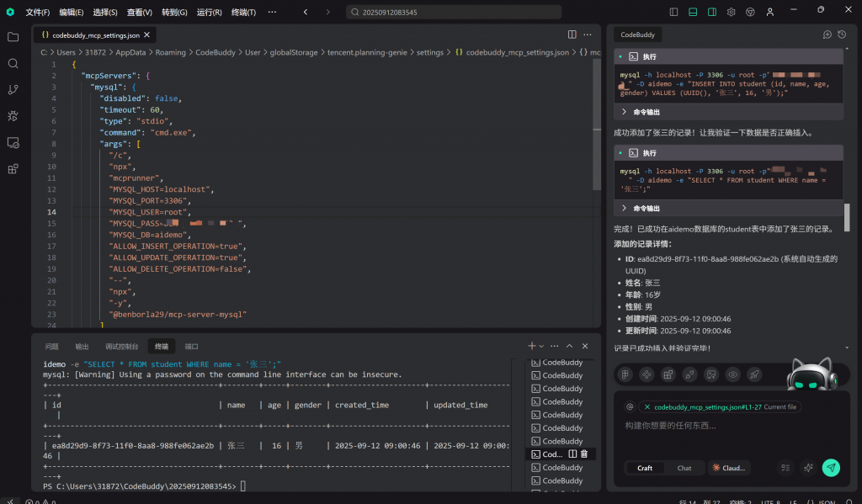Screen dimensions: 862x504
Task: Switch to the 输出 panel tab
Action: (82, 346)
